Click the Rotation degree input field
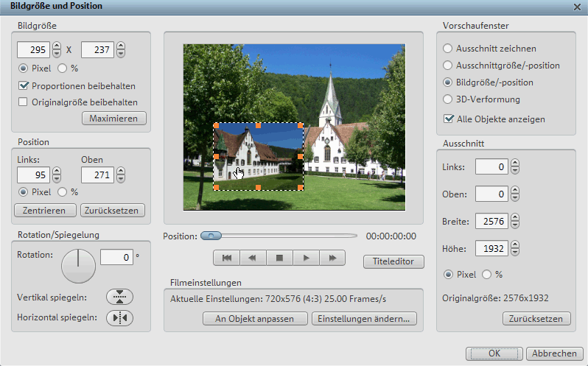This screenshot has width=588, height=366. [x=116, y=257]
